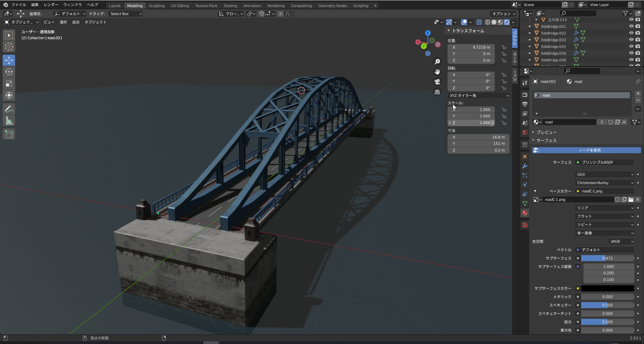Open the XYZ Euler rotation mode dropdown

[x=479, y=96]
